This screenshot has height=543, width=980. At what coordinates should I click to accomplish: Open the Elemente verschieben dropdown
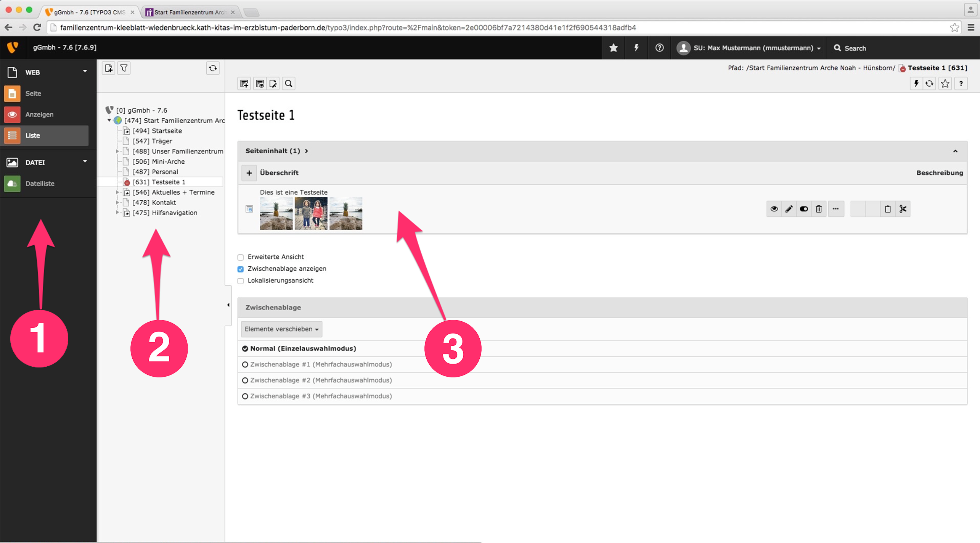pos(281,329)
